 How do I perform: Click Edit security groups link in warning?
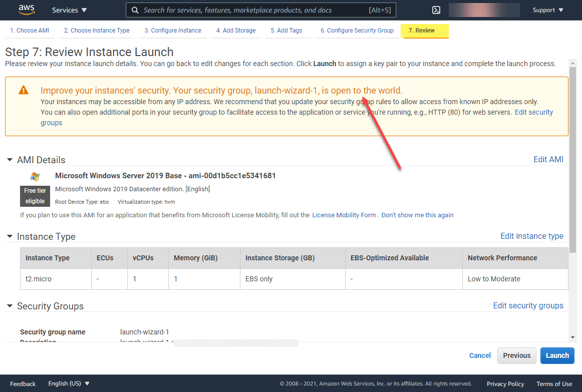click(x=534, y=112)
